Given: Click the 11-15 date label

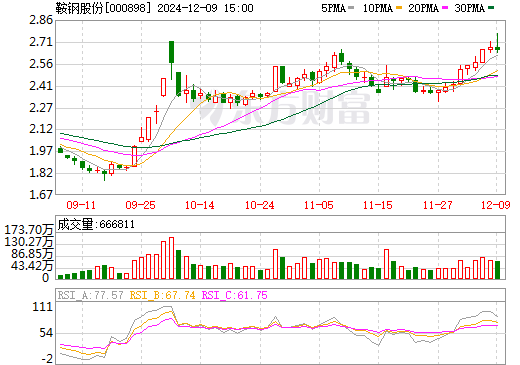Looking at the screenshot, I should click(x=378, y=205).
